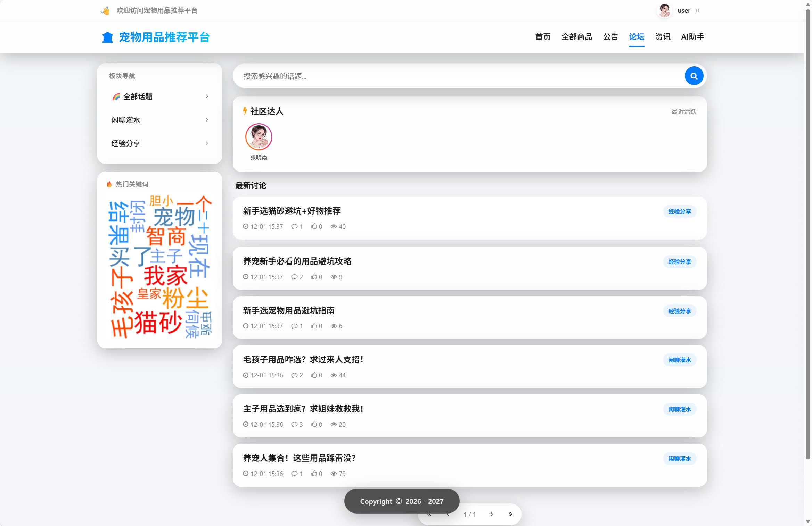Click the clock icon beside 12-01 15:37 timestamp
Image resolution: width=812 pixels, height=526 pixels.
pos(245,226)
